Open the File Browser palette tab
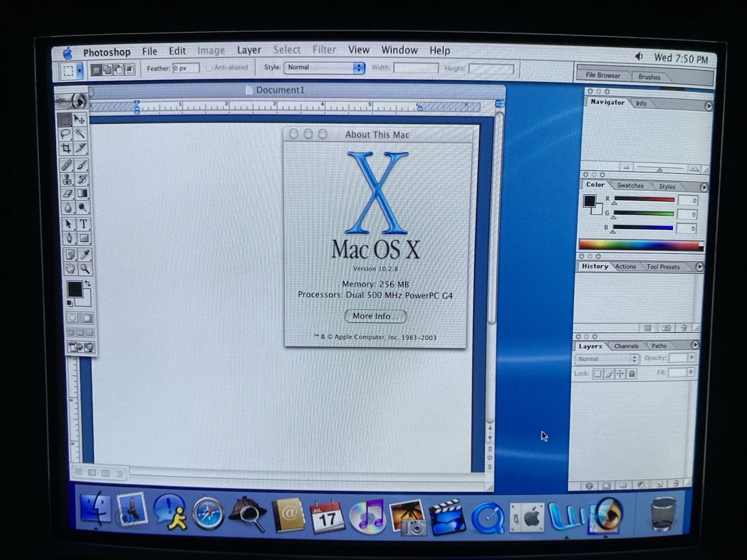This screenshot has width=747, height=560. coord(603,75)
